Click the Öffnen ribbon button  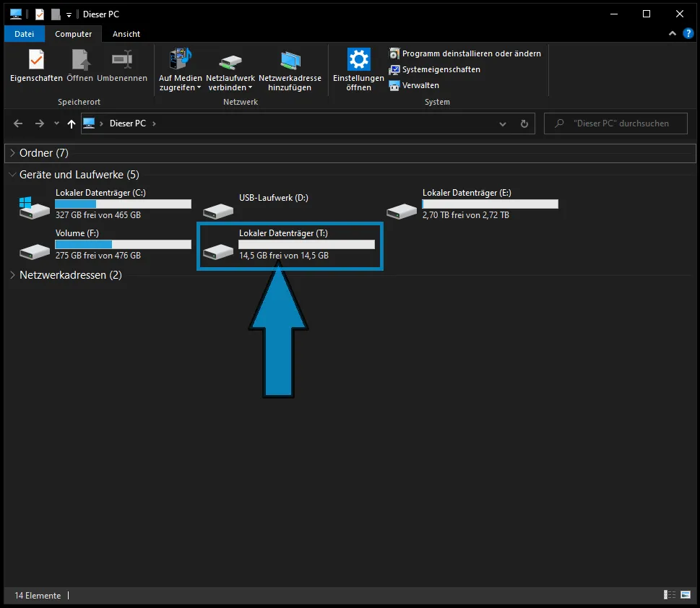click(x=80, y=66)
